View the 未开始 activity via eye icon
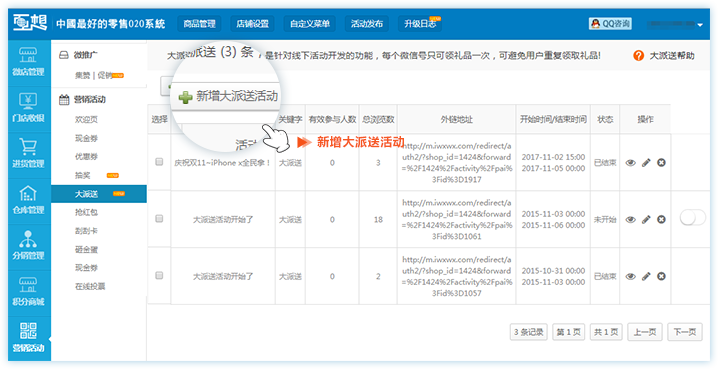718x369 pixels. pos(631,219)
